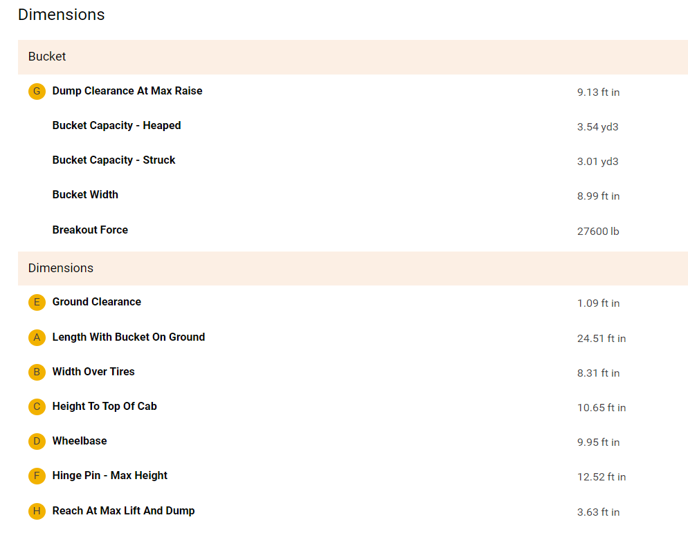
Task: Click the G badge icon beside Dump Clearance
Action: pos(37,91)
